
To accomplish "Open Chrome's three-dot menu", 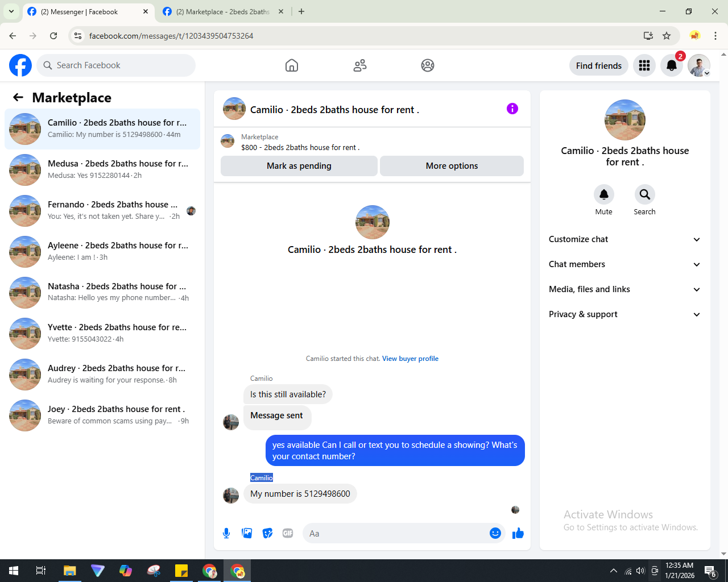I will click(x=715, y=36).
